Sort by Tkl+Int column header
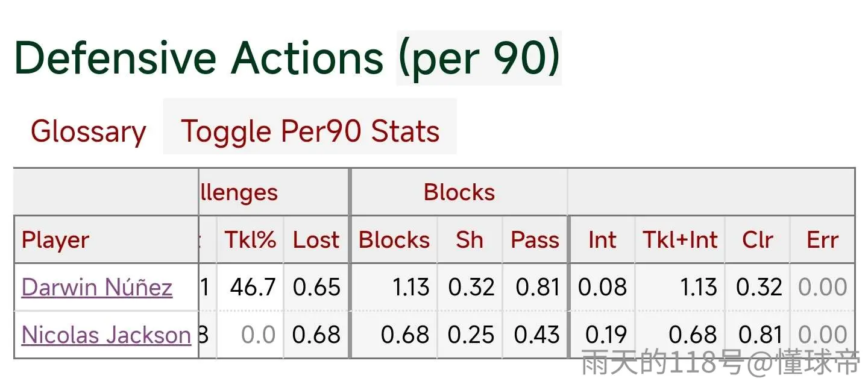Image resolution: width=868 pixels, height=384 pixels. (x=680, y=240)
